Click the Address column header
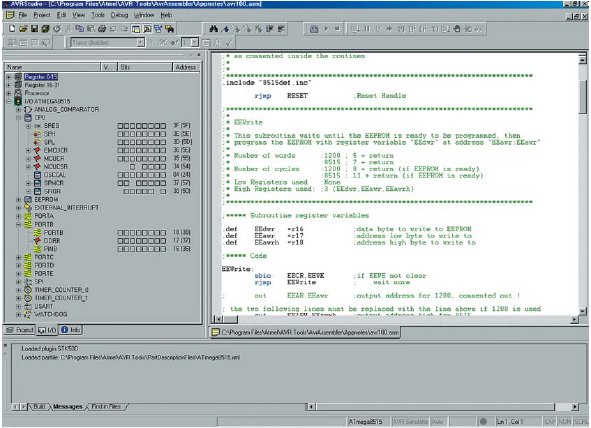 pyautogui.click(x=186, y=67)
